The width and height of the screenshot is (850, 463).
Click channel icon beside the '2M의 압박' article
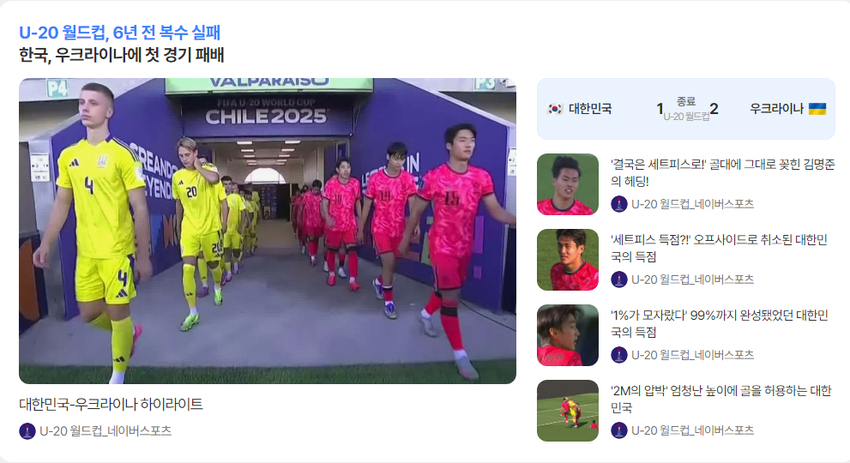(x=619, y=430)
